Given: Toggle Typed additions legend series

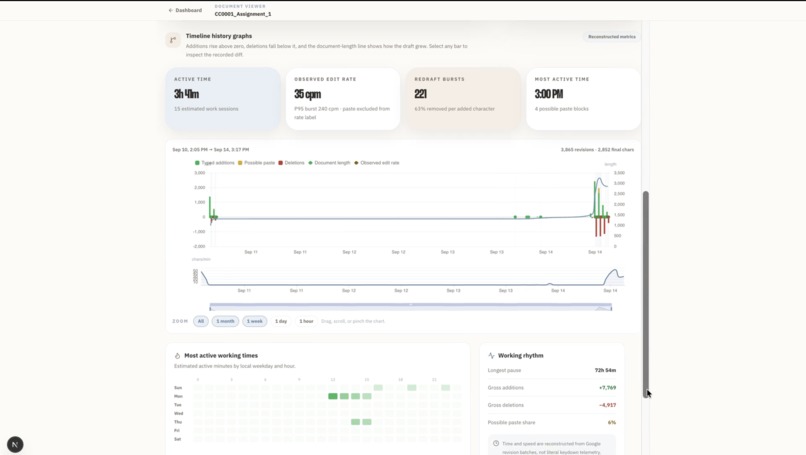Looking at the screenshot, I should coord(214,163).
